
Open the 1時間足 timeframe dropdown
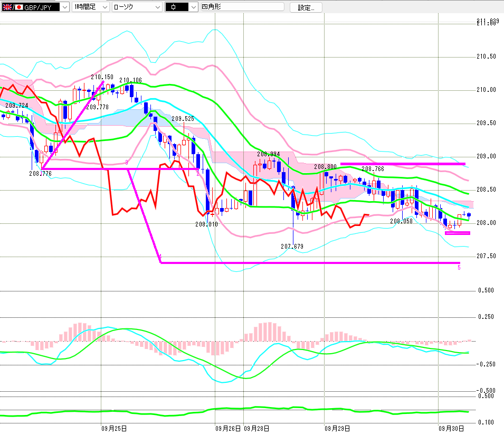(x=91, y=7)
